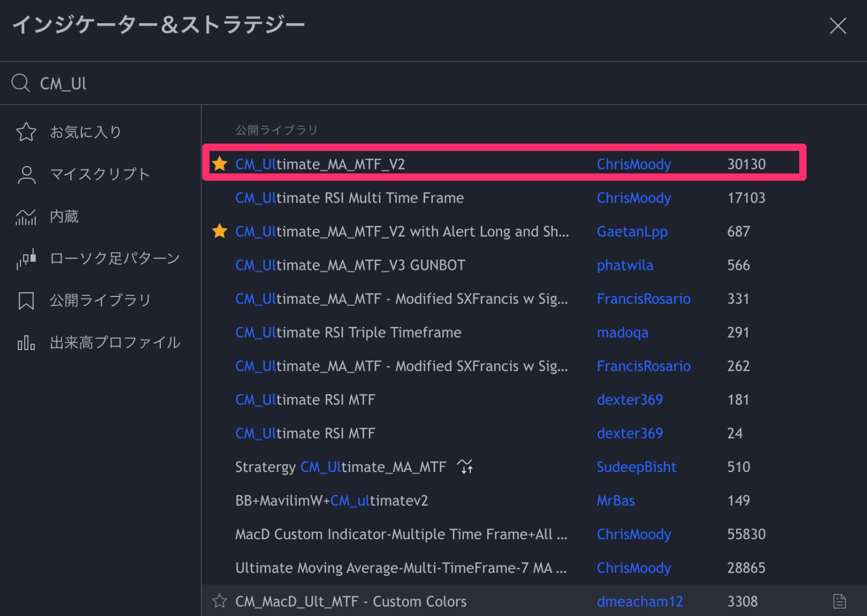Click the strategy arrows icon beside Stratergy CM_Ultimate_MA_MTF

(x=466, y=466)
